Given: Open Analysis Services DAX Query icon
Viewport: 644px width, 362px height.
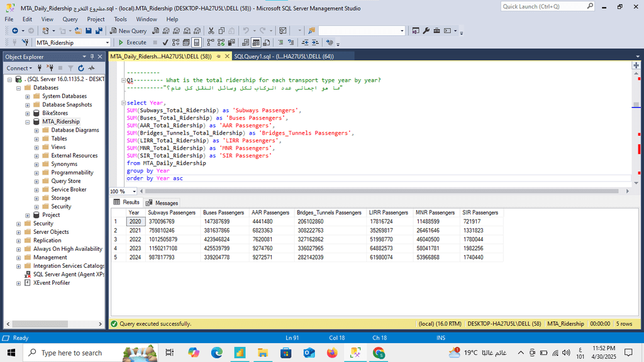Looking at the screenshot, I should tap(197, 31).
